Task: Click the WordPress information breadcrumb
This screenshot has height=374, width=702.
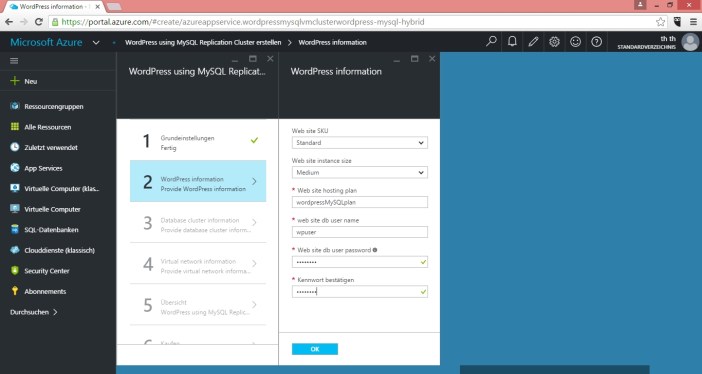Action: (x=332, y=42)
